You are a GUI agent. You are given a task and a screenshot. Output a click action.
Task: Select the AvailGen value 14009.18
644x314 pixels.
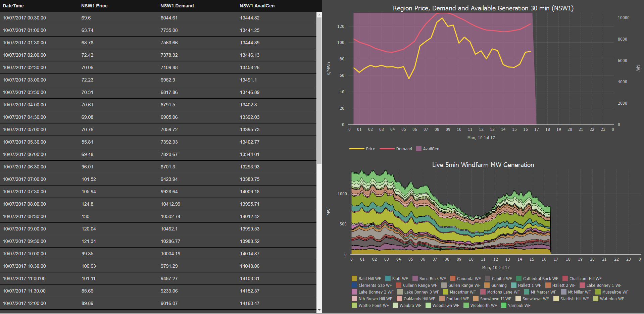[x=250, y=192]
